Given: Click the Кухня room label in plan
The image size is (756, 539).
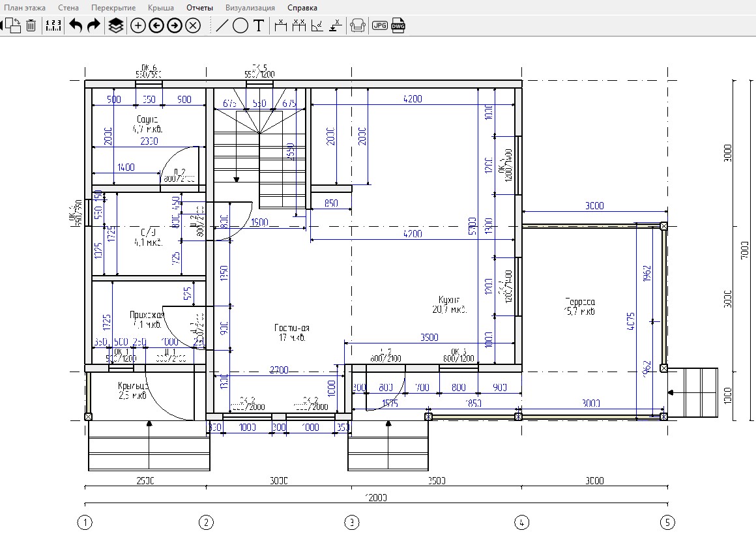Looking at the screenshot, I should coord(449,299).
